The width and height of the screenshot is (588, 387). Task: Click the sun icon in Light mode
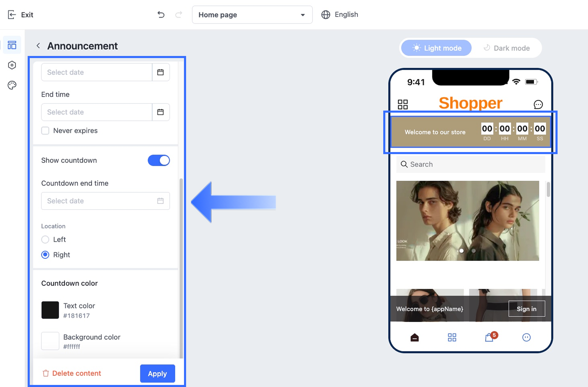pos(416,48)
